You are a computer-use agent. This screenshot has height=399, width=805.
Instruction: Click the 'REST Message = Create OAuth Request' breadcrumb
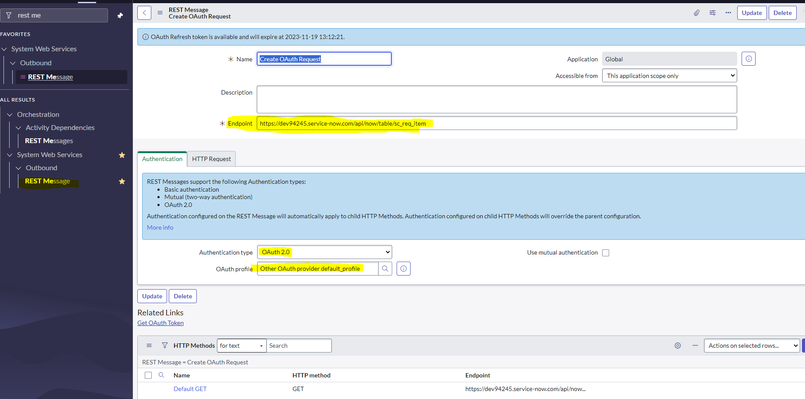click(195, 363)
